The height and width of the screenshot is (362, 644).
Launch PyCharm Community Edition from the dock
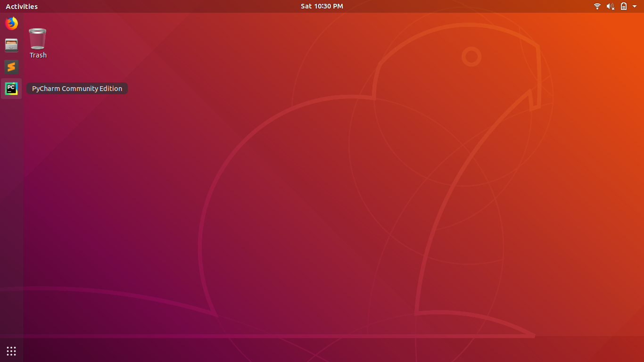pyautogui.click(x=11, y=89)
